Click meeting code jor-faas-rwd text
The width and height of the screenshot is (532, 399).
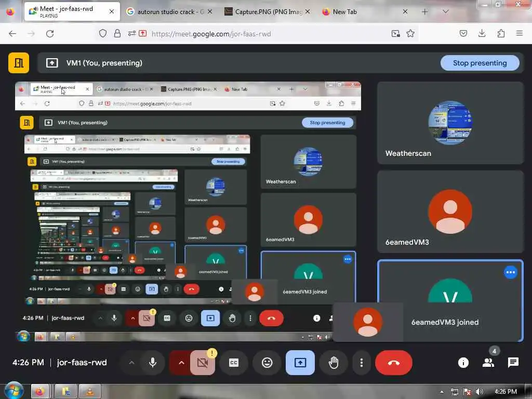click(x=82, y=363)
